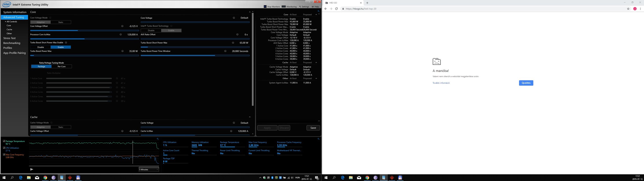Uncheck Max Core Frequency graph checkbox
The width and height of the screenshot is (644, 181).
(4, 155)
